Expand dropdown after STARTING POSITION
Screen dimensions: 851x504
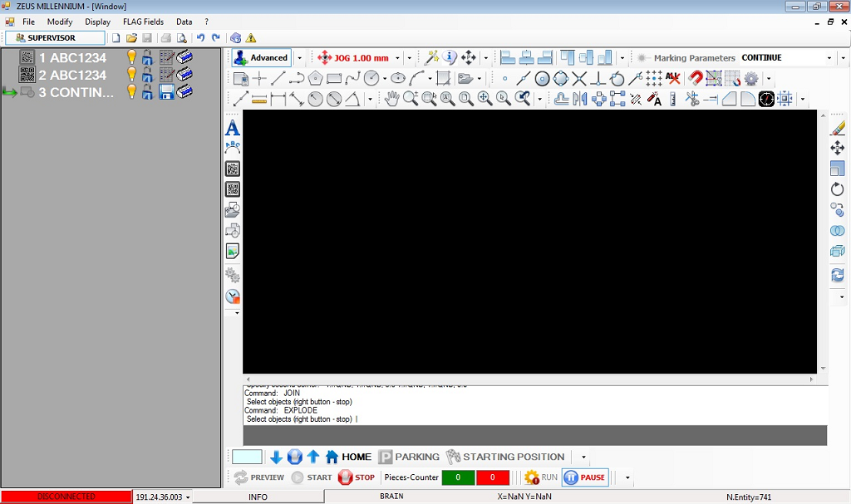pyautogui.click(x=583, y=458)
